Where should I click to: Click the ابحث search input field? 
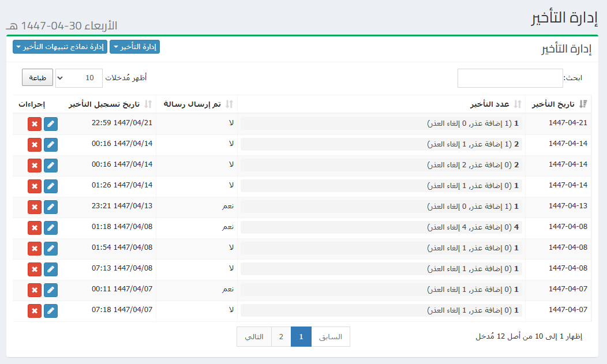510,78
